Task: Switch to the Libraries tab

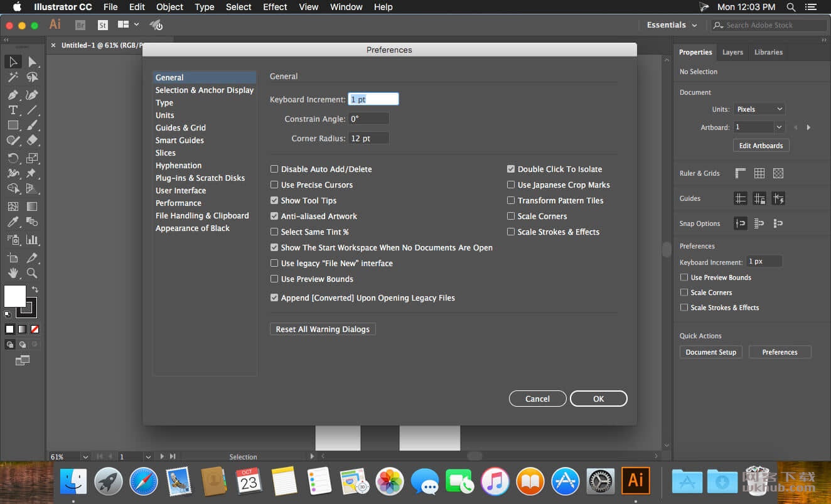Action: coord(768,52)
